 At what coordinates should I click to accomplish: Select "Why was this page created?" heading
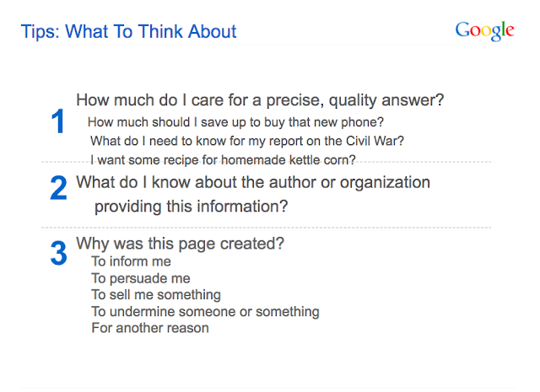tap(180, 244)
